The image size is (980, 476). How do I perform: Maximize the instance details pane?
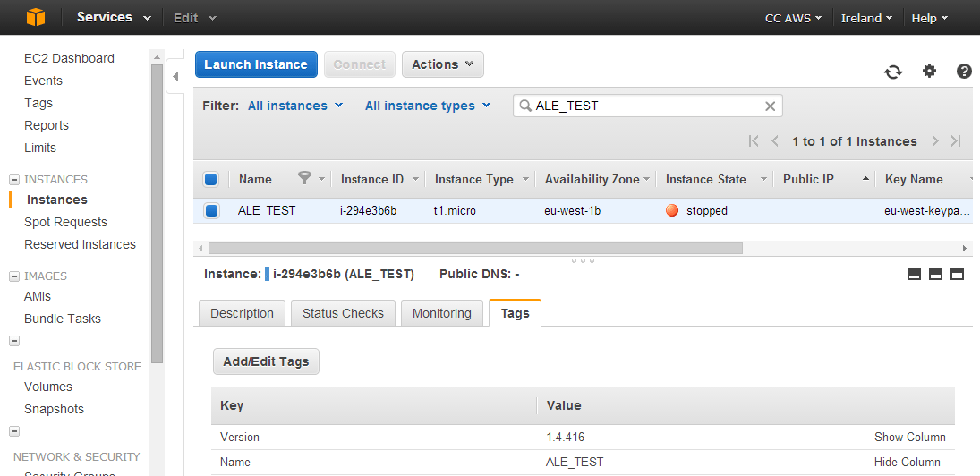coord(957,275)
